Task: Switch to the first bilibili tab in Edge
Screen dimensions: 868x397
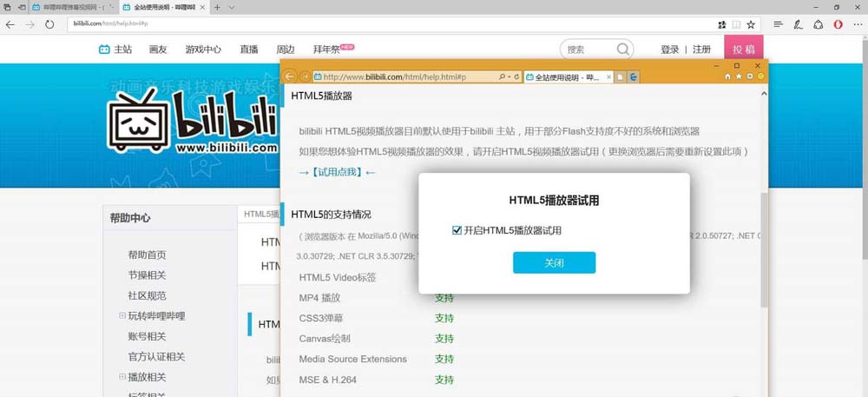Action: click(x=73, y=7)
